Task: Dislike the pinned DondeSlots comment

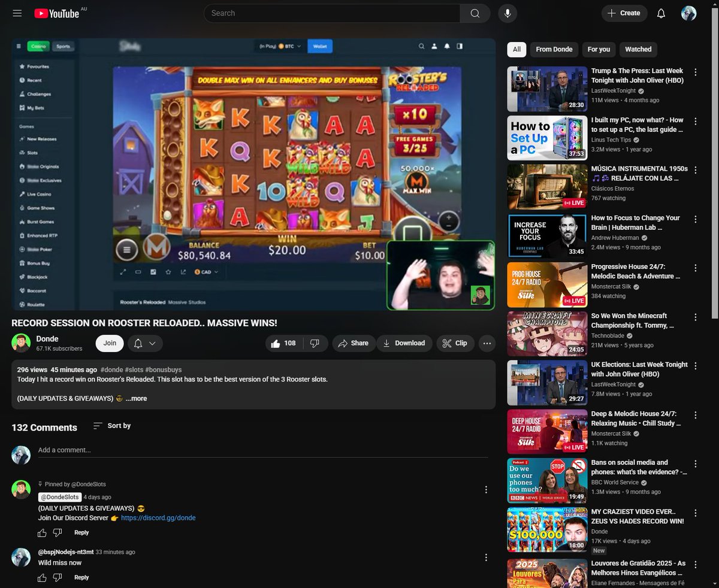Action: [x=58, y=532]
